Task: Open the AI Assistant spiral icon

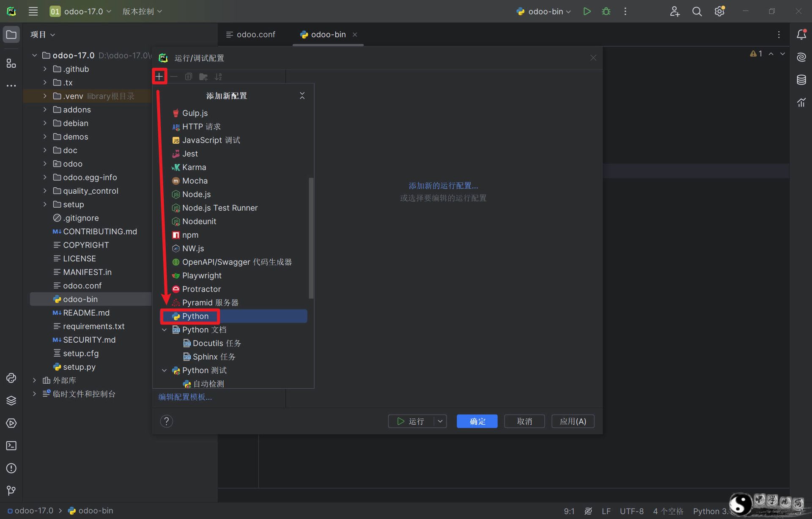Action: pyautogui.click(x=801, y=57)
